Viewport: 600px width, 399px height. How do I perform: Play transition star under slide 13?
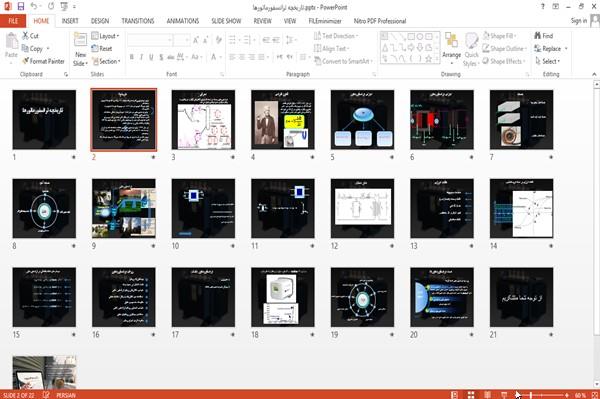pyautogui.click(x=471, y=246)
